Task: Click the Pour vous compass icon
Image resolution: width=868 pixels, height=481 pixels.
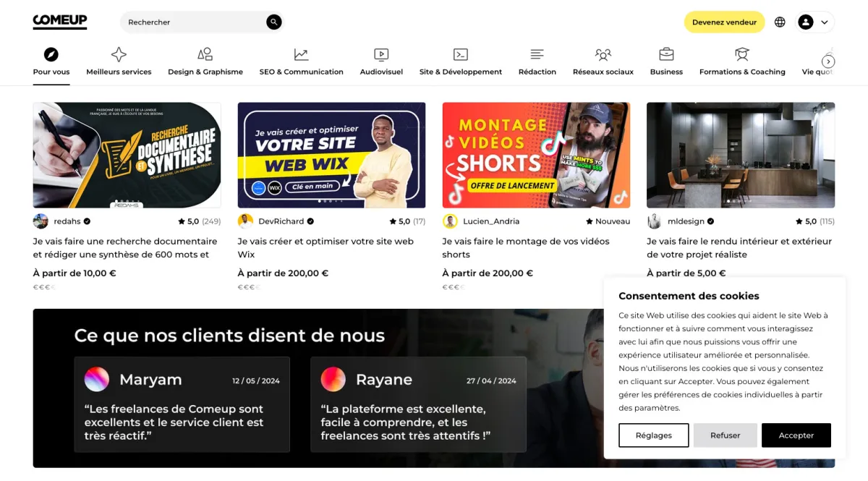Action: [x=51, y=54]
